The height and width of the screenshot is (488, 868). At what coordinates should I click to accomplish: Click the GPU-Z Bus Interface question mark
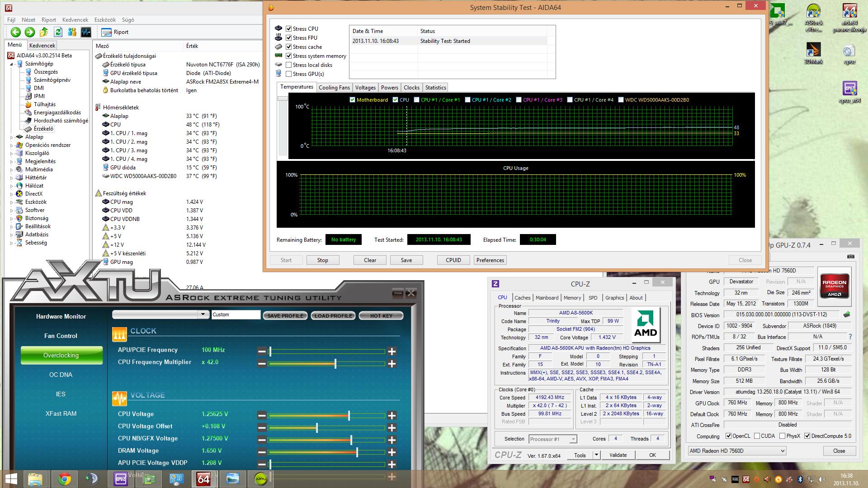click(850, 337)
